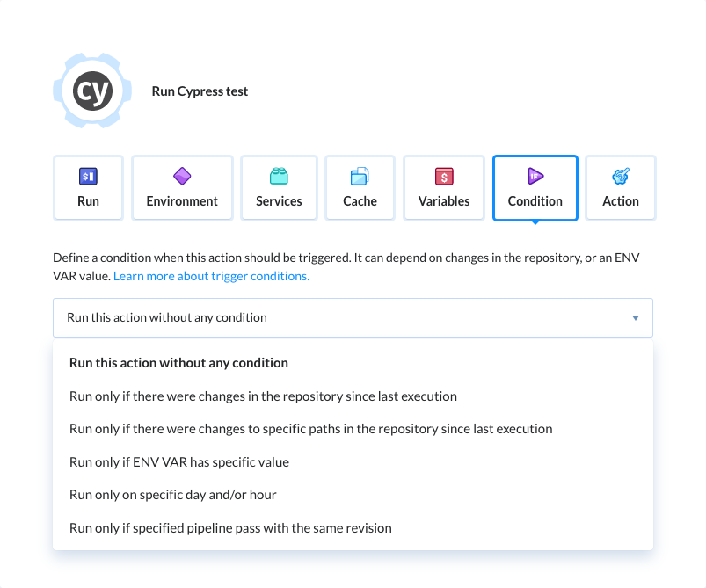The width and height of the screenshot is (706, 588).
Task: Click the purple diamond Environment icon
Action: pyautogui.click(x=182, y=177)
